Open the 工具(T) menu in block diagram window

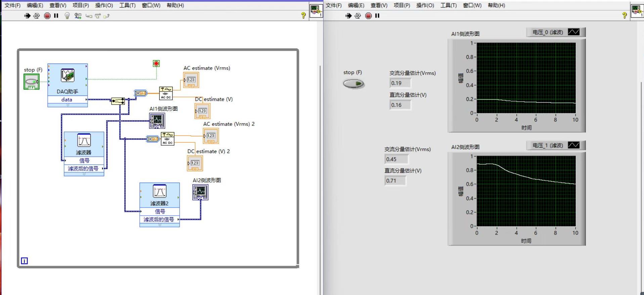[x=127, y=5]
